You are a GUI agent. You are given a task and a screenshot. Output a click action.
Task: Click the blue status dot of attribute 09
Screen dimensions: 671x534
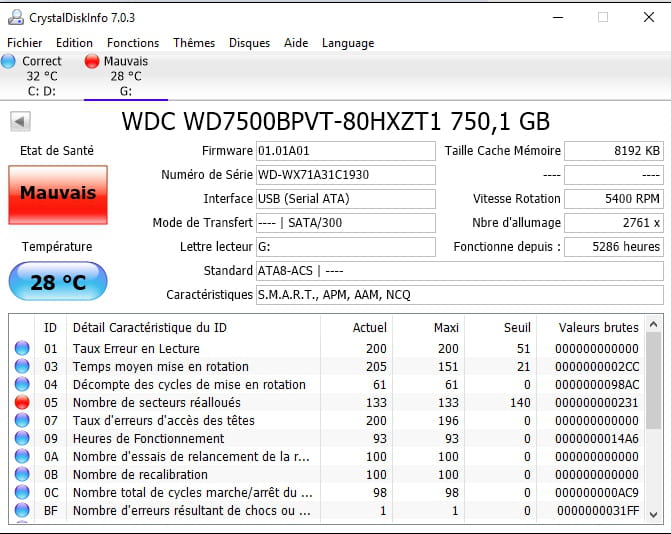(22, 438)
